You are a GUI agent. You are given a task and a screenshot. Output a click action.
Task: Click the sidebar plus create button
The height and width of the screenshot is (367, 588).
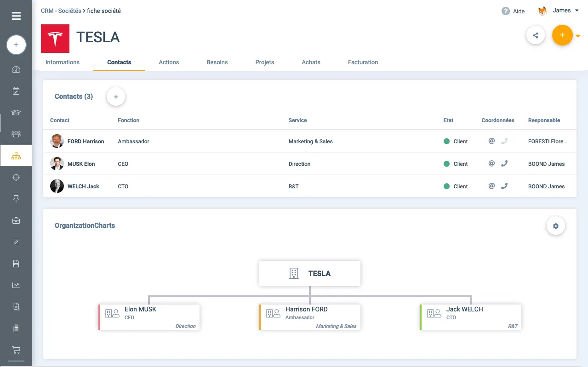tap(16, 45)
